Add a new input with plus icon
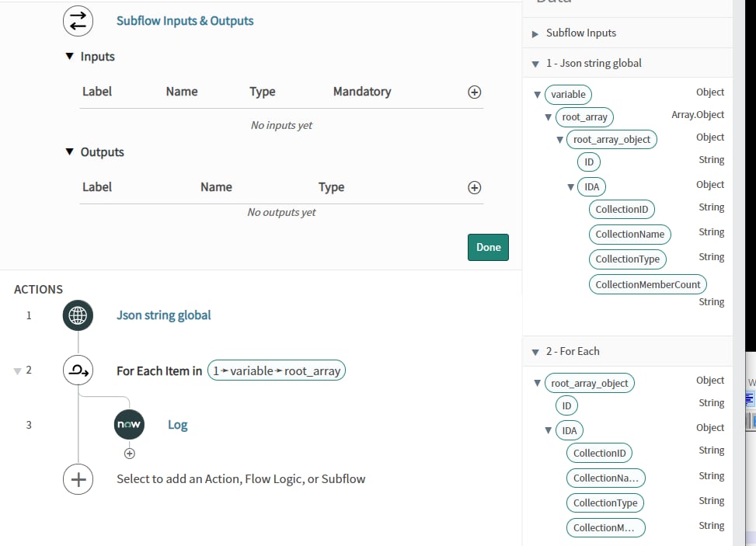 click(474, 92)
